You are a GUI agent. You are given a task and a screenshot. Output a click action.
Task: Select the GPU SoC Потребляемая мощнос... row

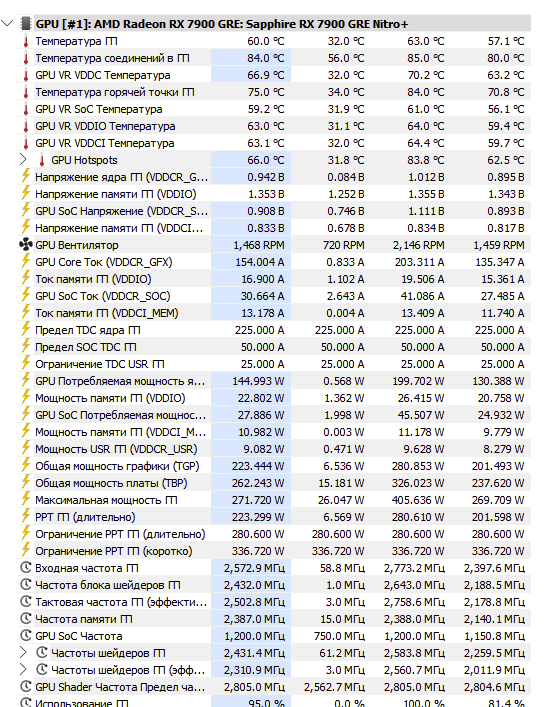pos(275,415)
